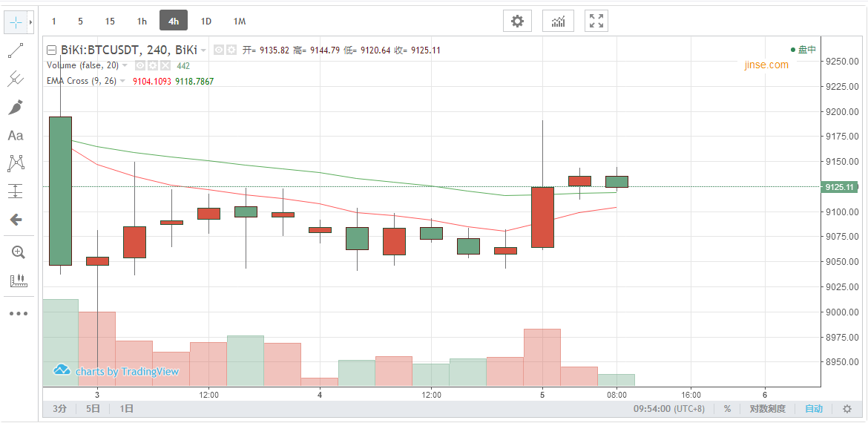Click the charts by TradingView logo
Image resolution: width=868 pixels, height=423 pixels.
pos(116,370)
